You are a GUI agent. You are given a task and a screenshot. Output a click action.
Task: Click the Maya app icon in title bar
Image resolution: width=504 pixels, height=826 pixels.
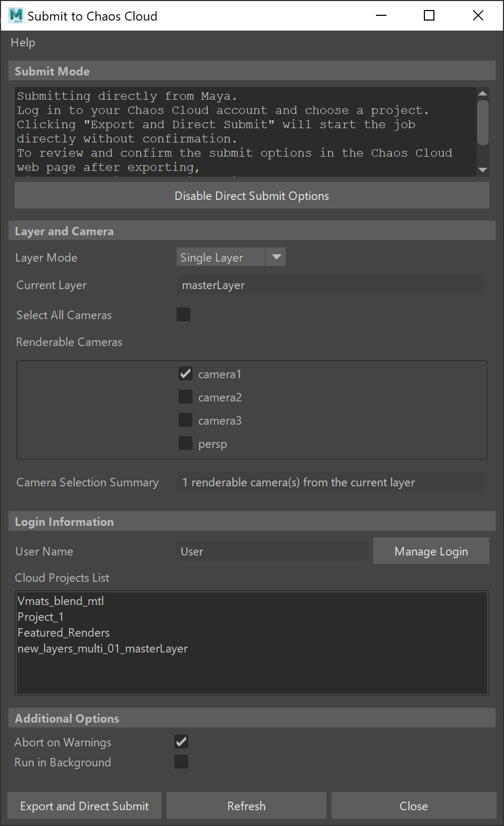(16, 16)
